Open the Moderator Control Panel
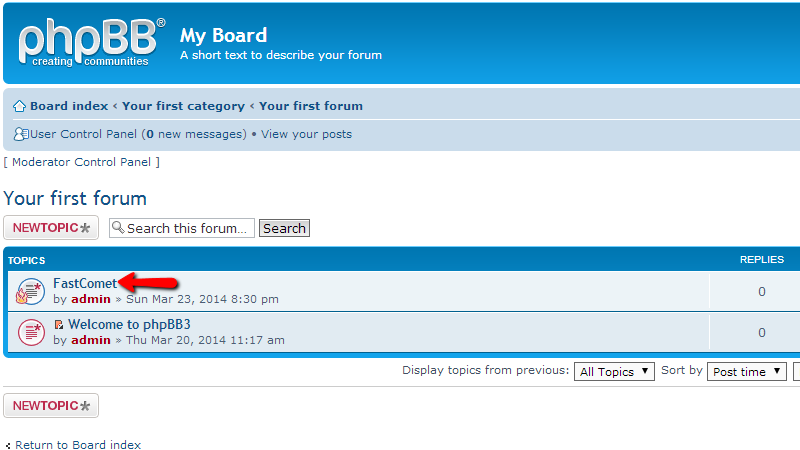Viewport: 800px width, 450px height. 81,162
